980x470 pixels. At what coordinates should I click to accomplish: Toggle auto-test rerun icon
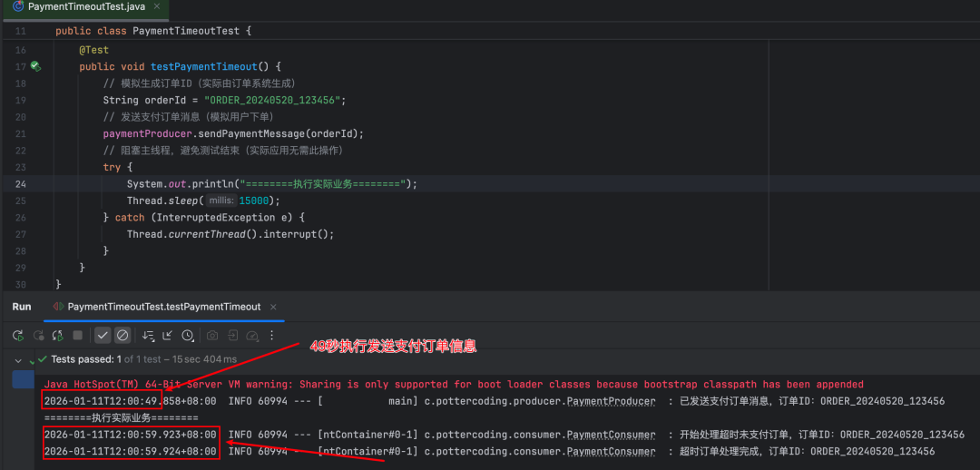tap(57, 336)
